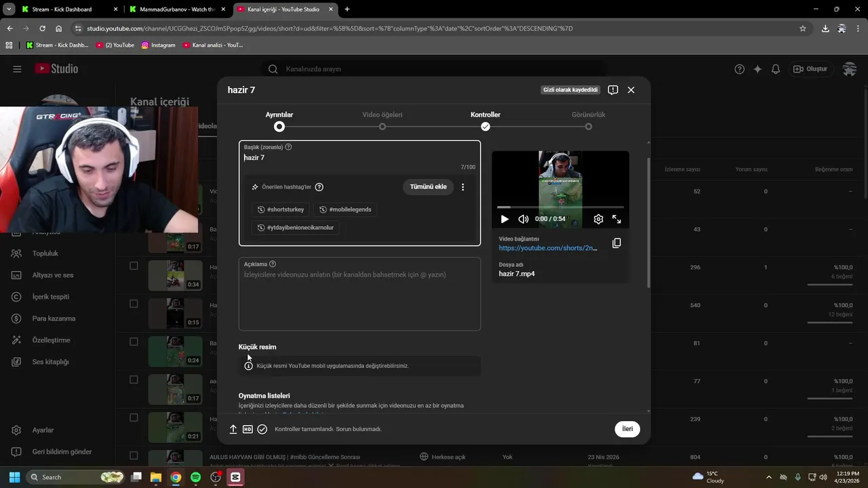Screen dimensions: 868x488
Task: Select checkbox for the 0:21 video row
Action: click(134, 418)
